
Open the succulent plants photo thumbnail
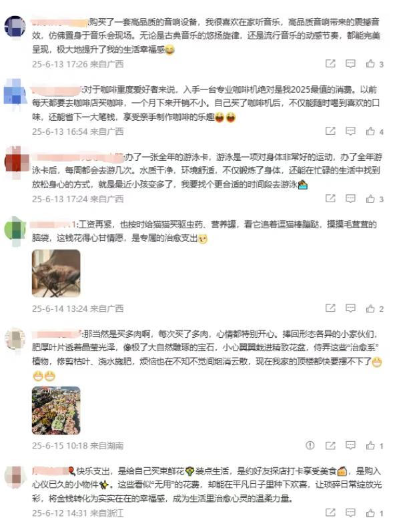point(56,411)
